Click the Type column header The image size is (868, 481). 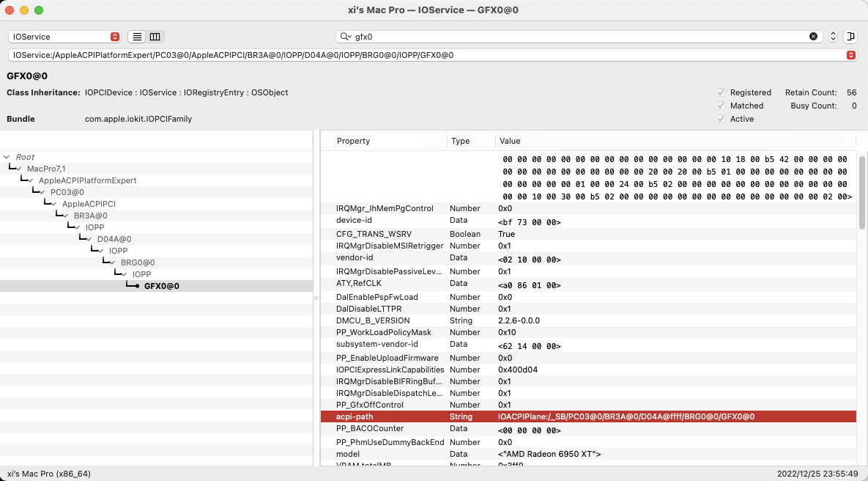(x=461, y=141)
